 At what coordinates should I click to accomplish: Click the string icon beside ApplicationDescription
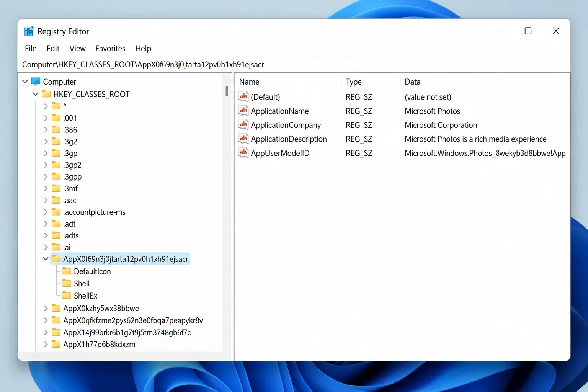pos(243,139)
